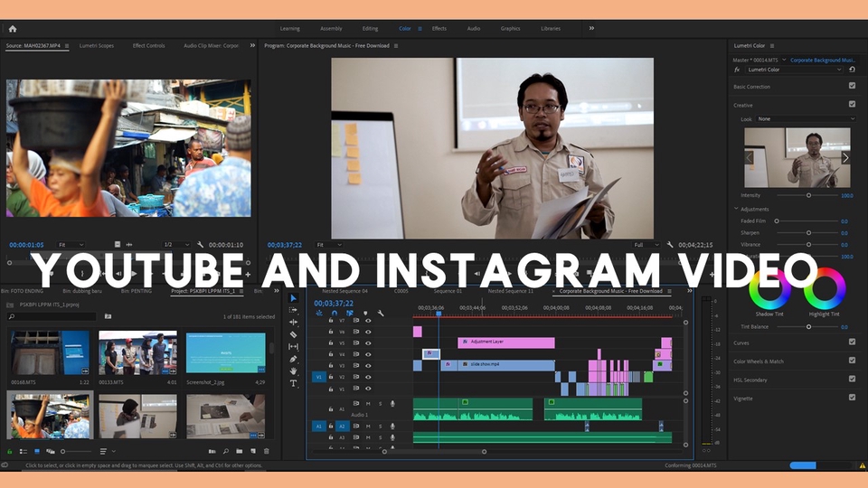Image resolution: width=868 pixels, height=488 pixels.
Task: Open Source monitor 1/2 resolution dropdown
Action: pos(176,245)
